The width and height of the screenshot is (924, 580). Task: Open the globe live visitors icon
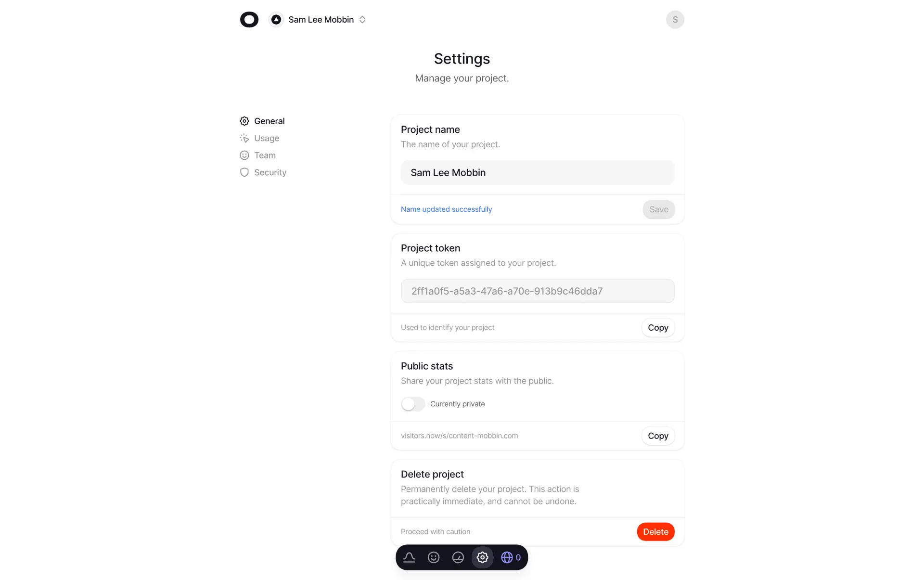511,557
